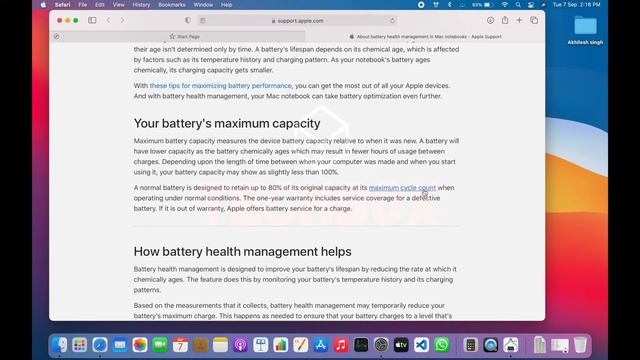Image resolution: width=640 pixels, height=360 pixels.
Task: Follow the maximum cycle count link
Action: pos(402,188)
